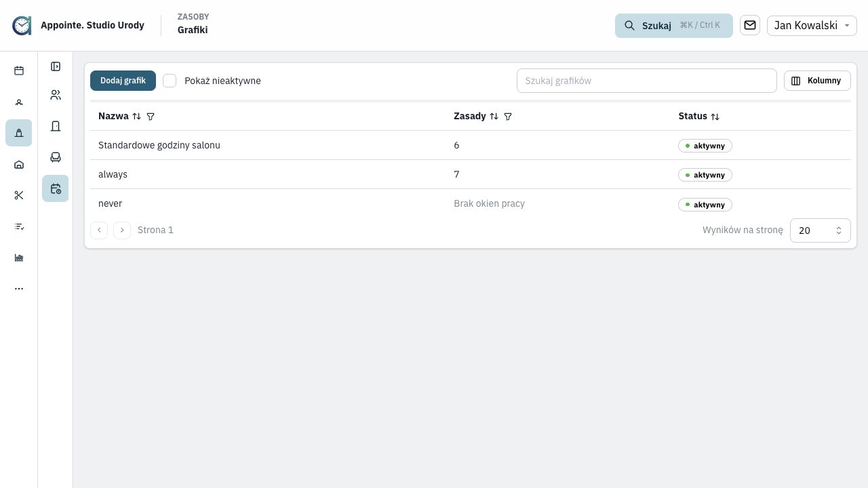Open the scissors services icon
This screenshot has height=488, width=868.
19,195
